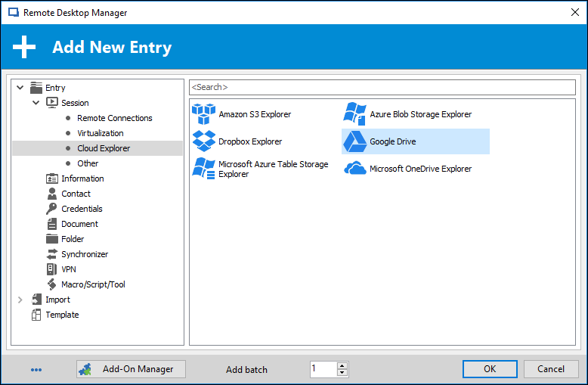Confirm with the OK button

490,369
